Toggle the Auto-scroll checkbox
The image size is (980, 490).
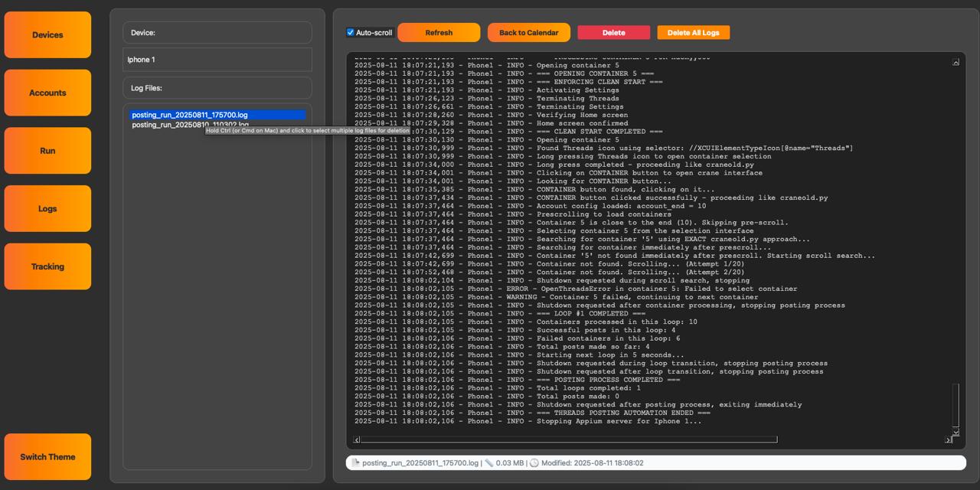351,33
